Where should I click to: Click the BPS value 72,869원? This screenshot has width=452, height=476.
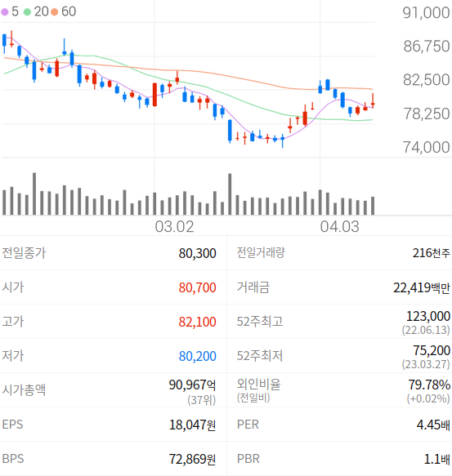pyautogui.click(x=192, y=459)
